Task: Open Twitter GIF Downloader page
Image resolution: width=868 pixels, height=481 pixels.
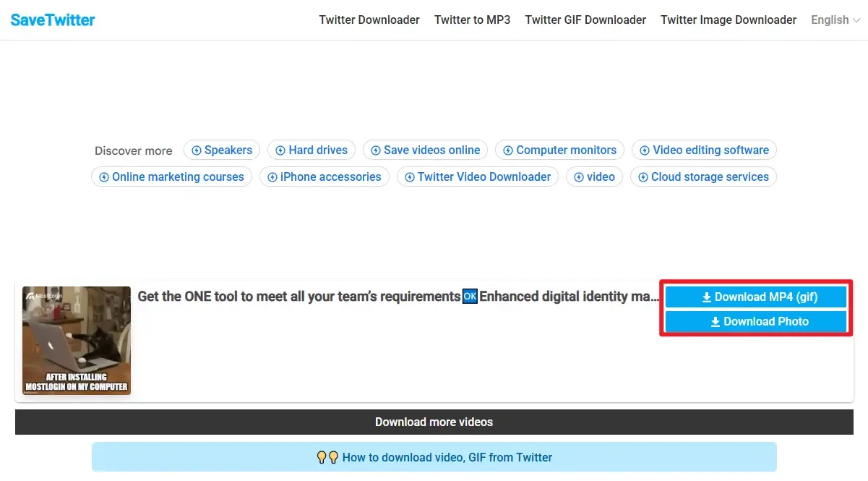Action: [x=585, y=20]
